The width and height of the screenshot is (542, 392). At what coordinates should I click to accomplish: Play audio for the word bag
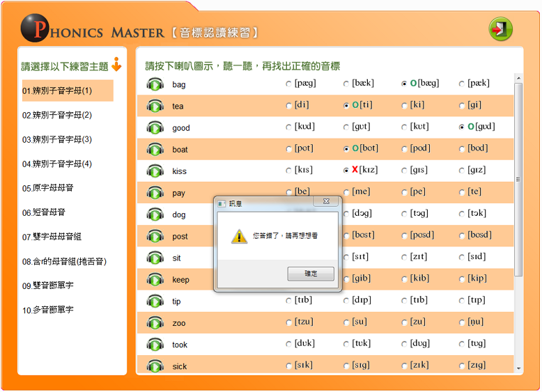(155, 84)
